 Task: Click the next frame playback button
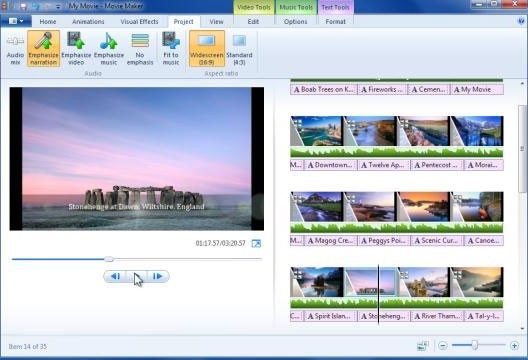point(158,276)
